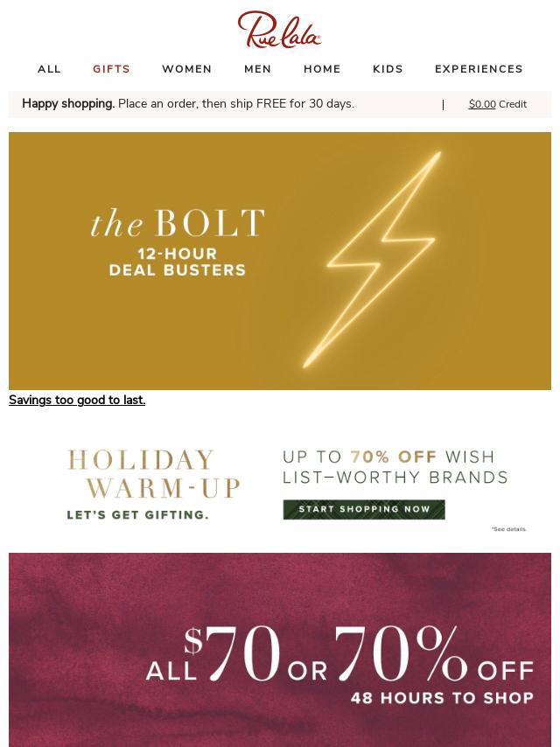Go to the EXPERIENCES section
This screenshot has height=747, width=560.
click(479, 69)
